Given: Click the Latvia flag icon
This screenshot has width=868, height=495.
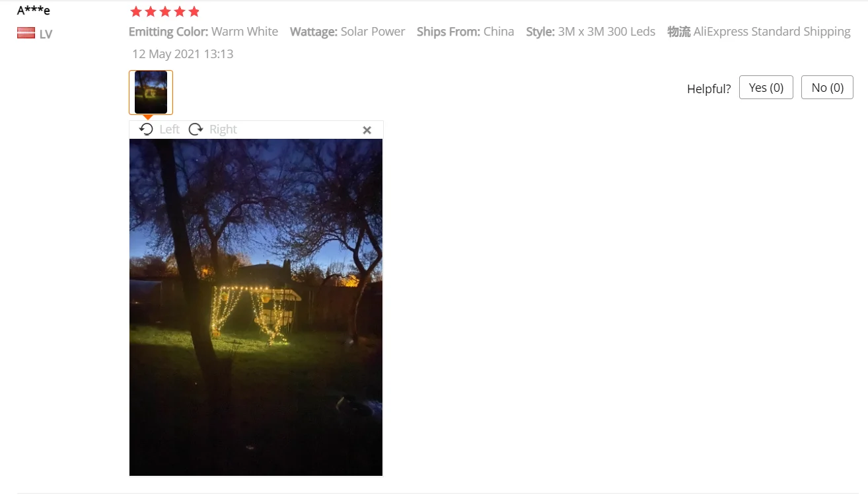Looking at the screenshot, I should coord(26,33).
